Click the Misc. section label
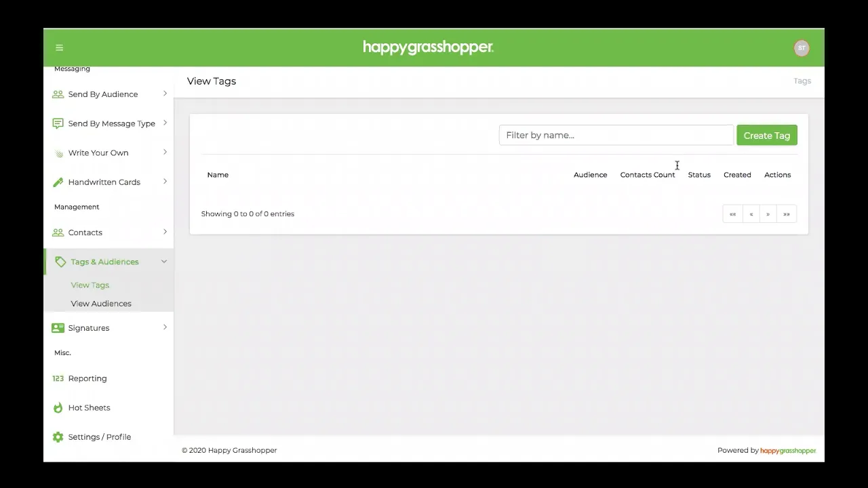 click(x=62, y=353)
